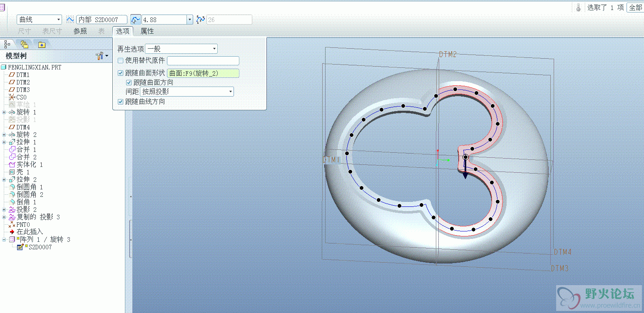
Task: Click the pattern start point handle on the curve
Action: 465,157
